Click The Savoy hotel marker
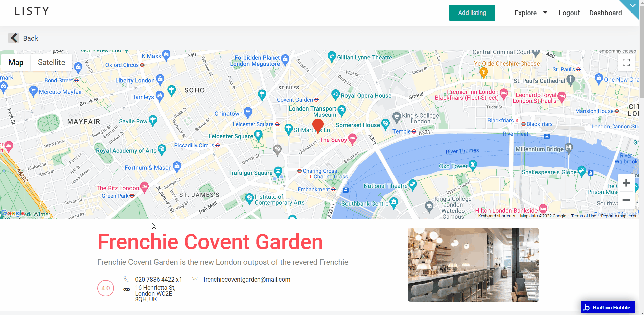The width and height of the screenshot is (644, 315). (352, 139)
